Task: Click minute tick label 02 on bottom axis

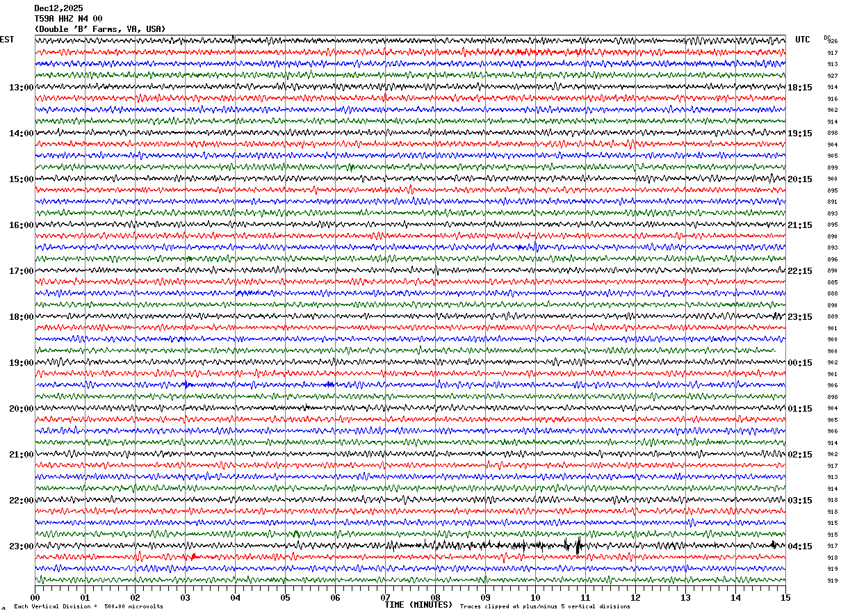Action: (135, 597)
